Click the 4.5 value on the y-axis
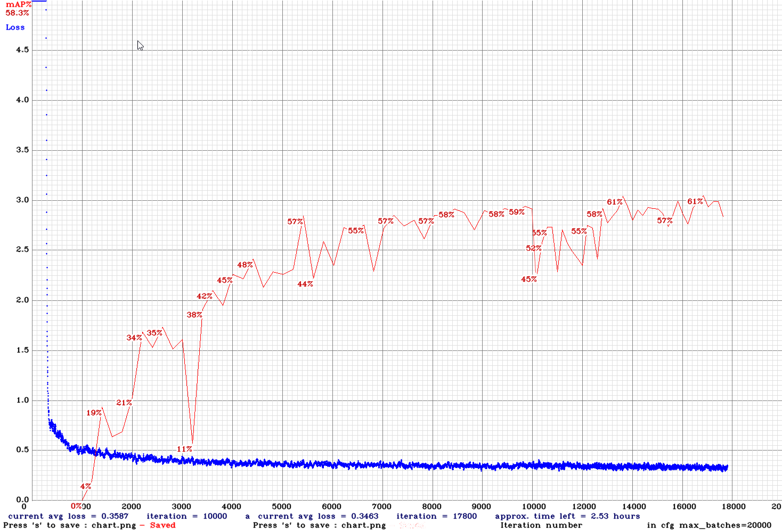 22,50
